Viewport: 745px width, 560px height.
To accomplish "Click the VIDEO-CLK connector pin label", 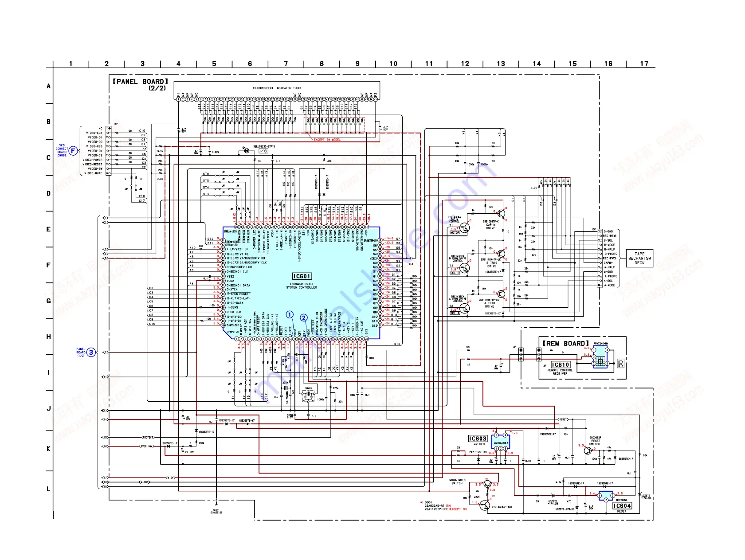I will 94,133.
